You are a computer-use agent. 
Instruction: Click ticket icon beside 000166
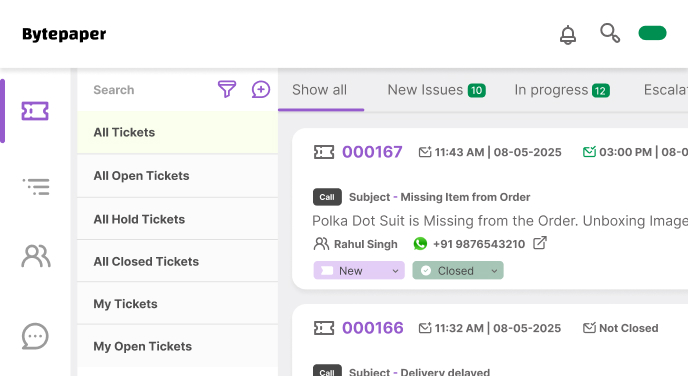[x=324, y=328]
